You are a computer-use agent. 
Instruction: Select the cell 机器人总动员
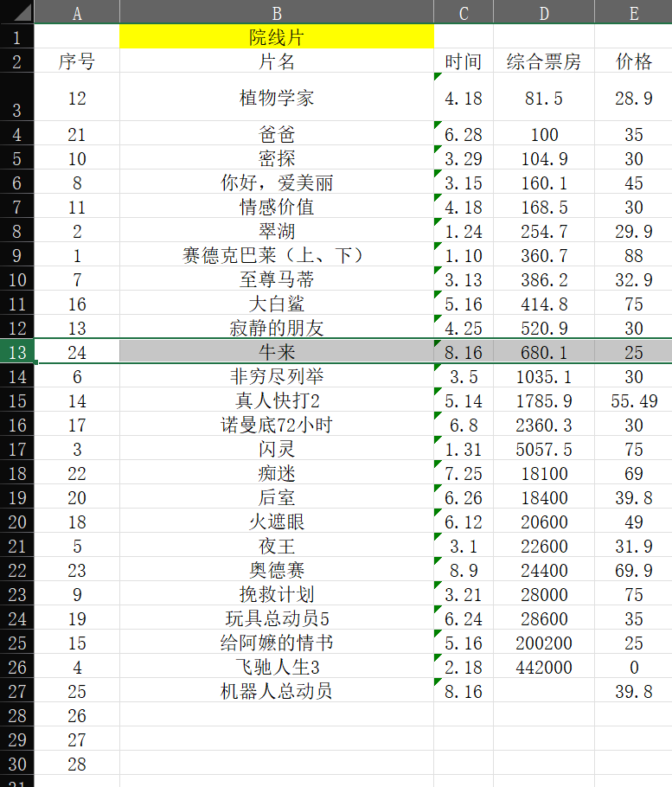[277, 691]
